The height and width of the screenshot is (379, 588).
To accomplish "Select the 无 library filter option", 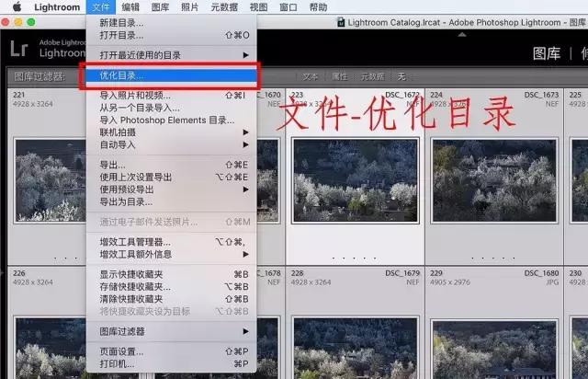I will [401, 76].
